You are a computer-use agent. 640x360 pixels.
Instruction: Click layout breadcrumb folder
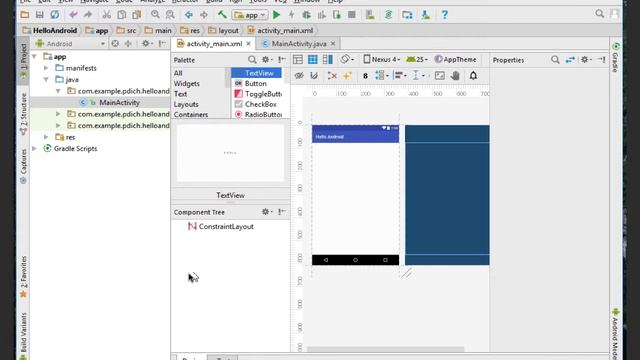tap(223, 31)
